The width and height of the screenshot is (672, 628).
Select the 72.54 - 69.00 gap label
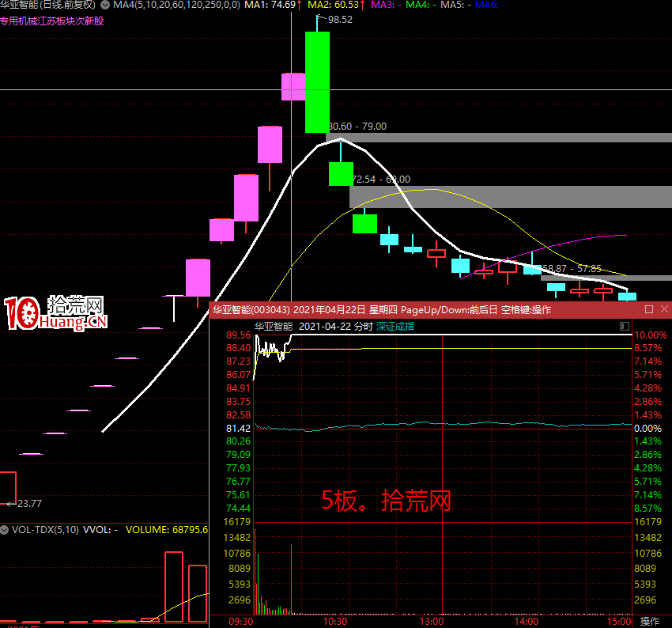tap(381, 180)
